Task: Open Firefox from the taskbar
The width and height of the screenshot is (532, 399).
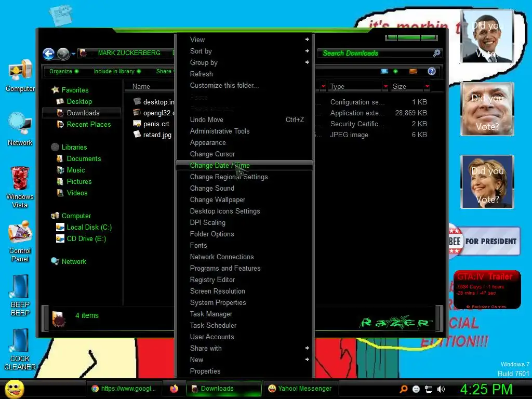Action: (174, 389)
